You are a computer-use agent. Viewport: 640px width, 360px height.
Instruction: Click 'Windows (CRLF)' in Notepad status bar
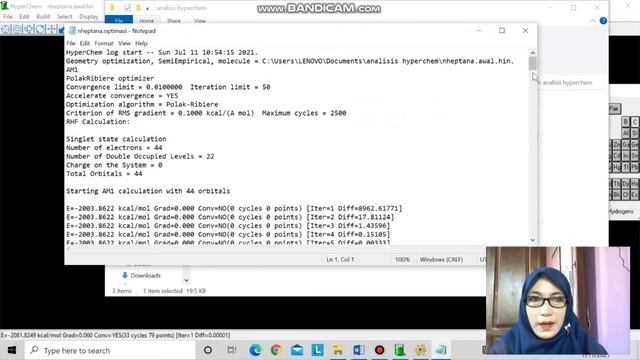coord(441,260)
